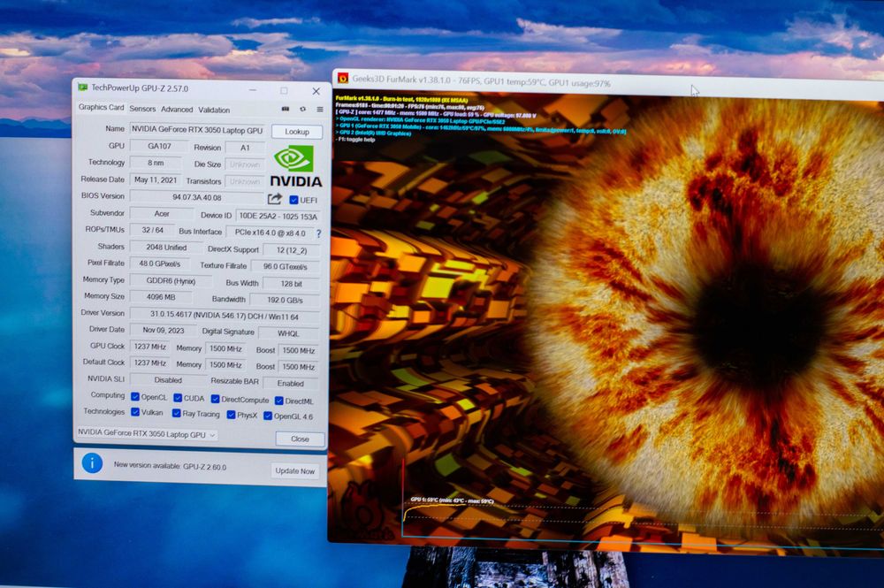Click the 8 nm Technology value

pyautogui.click(x=156, y=163)
